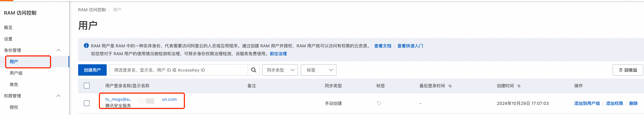Collapse the 权限管理 section
The height and width of the screenshot is (115, 644).
point(59,96)
